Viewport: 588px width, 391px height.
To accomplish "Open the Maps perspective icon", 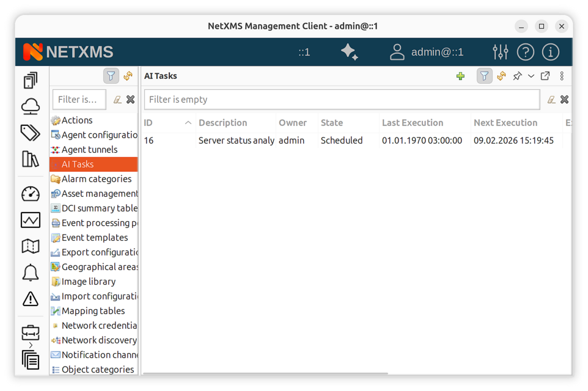I will [31, 246].
